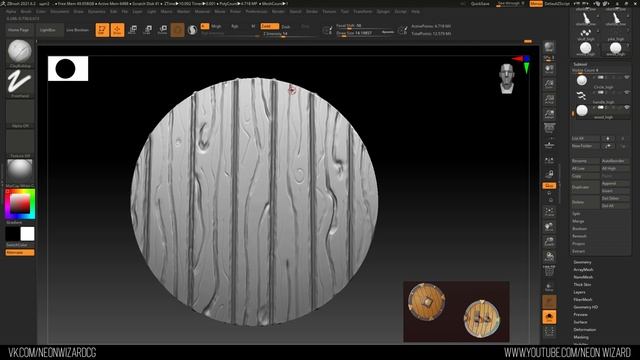The width and height of the screenshot is (640, 360).
Task: Open the Render menu
Action: pos(278,11)
